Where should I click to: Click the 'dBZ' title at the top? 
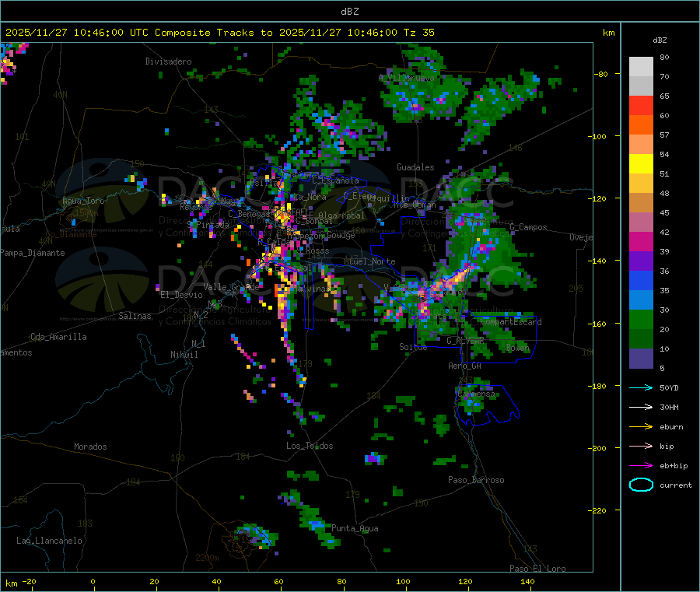(349, 12)
